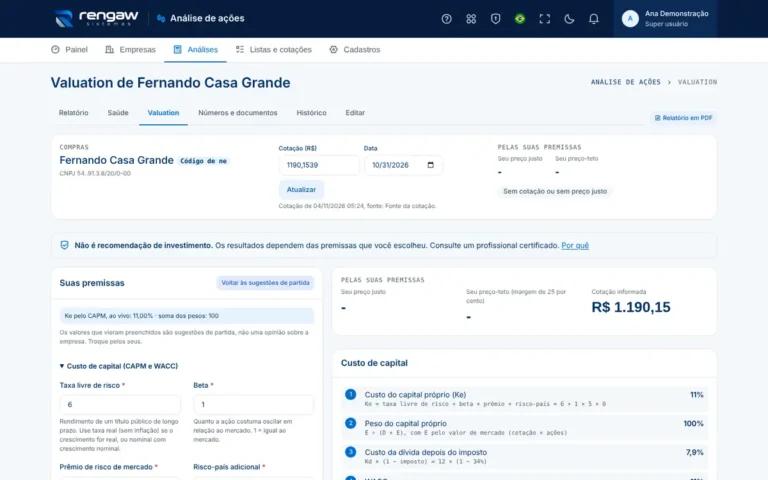Click the Cotação (R$) input field

(x=319, y=165)
